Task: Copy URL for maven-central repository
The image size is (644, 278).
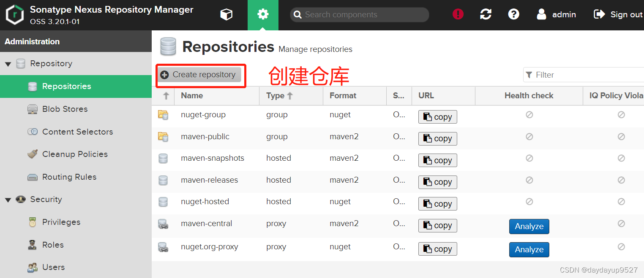Action: (438, 225)
